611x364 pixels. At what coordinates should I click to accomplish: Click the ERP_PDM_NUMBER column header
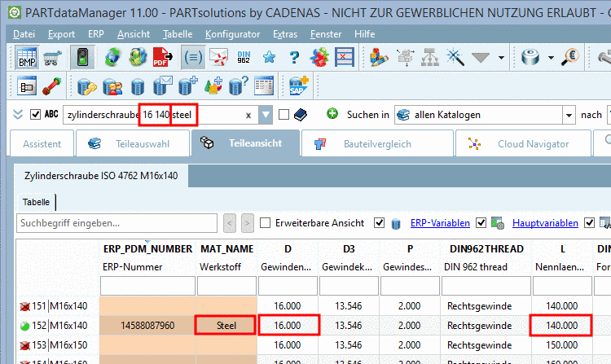coord(147,248)
